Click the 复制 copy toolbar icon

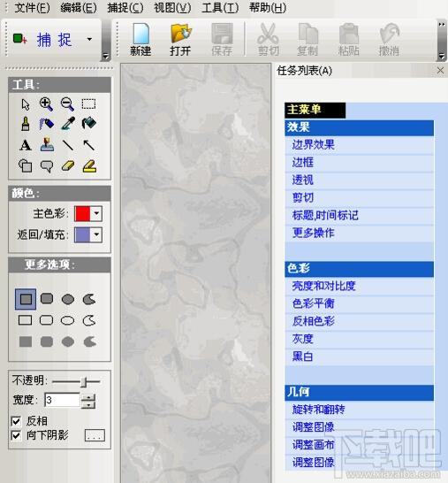tap(308, 40)
